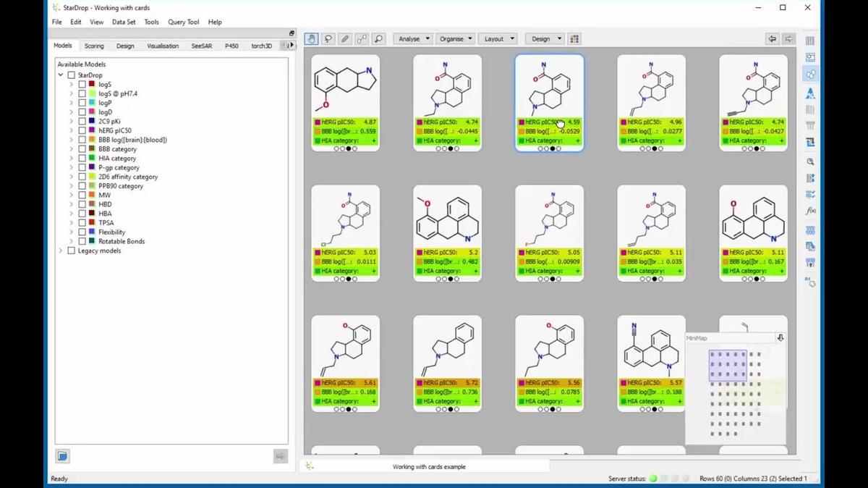The height and width of the screenshot is (488, 868).
Task: Click the coloured grid icon beside Design
Action: tap(574, 39)
